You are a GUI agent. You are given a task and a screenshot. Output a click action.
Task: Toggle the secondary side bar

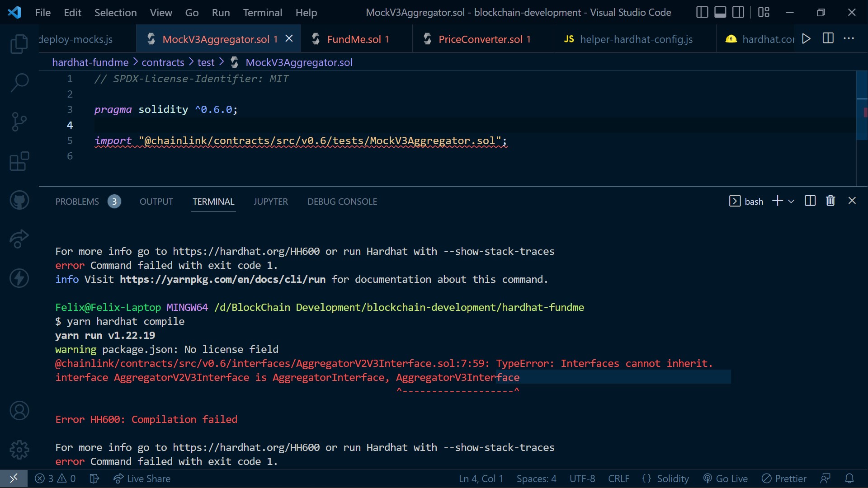pyautogui.click(x=738, y=12)
